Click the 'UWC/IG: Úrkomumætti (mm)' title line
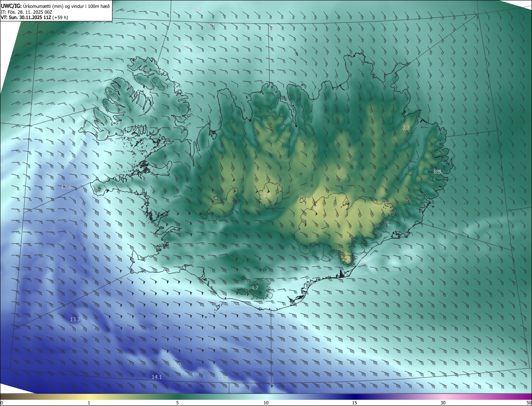Viewport: 532px width, 406px height. point(56,6)
